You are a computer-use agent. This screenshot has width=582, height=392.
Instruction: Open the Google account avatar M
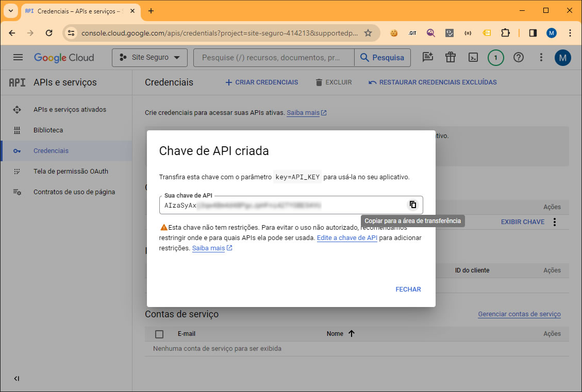(x=563, y=58)
